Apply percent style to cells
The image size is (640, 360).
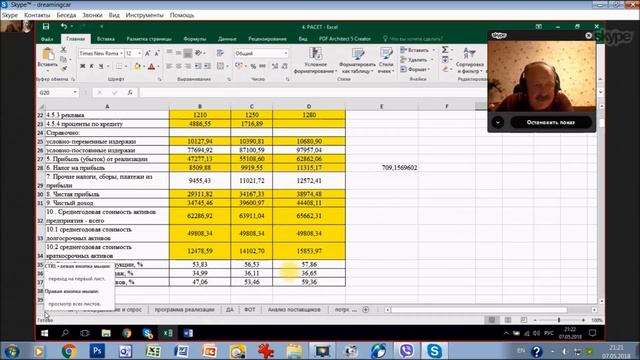coord(253,66)
